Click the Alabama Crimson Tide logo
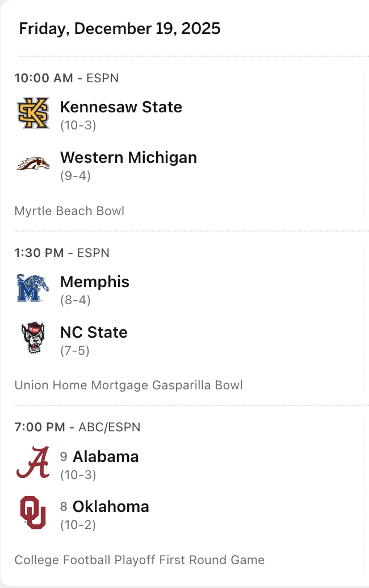Viewport: 369px width, 588px height. pos(33,463)
